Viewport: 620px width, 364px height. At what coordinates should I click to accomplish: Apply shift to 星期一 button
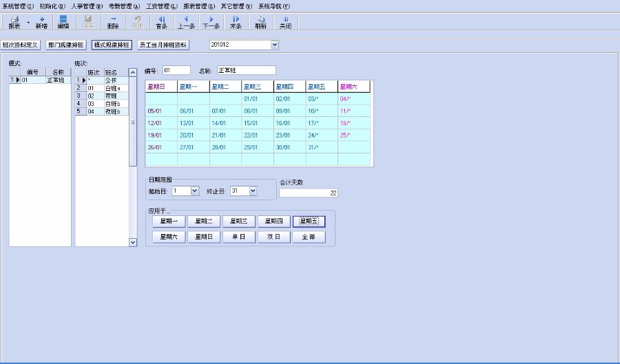point(169,222)
